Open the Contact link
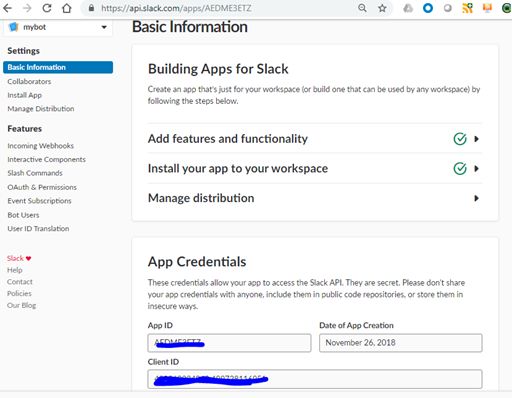Image resolution: width=512 pixels, height=398 pixels. tap(20, 282)
